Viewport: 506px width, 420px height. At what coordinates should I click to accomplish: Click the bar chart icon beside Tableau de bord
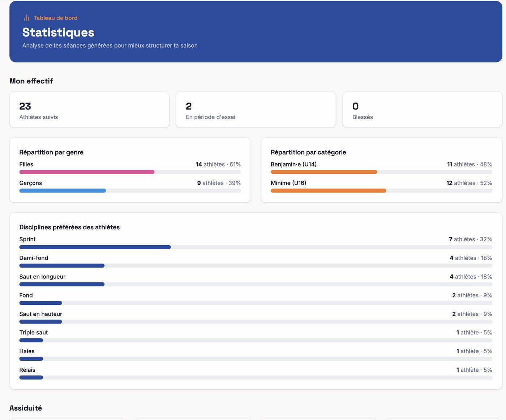coord(26,18)
